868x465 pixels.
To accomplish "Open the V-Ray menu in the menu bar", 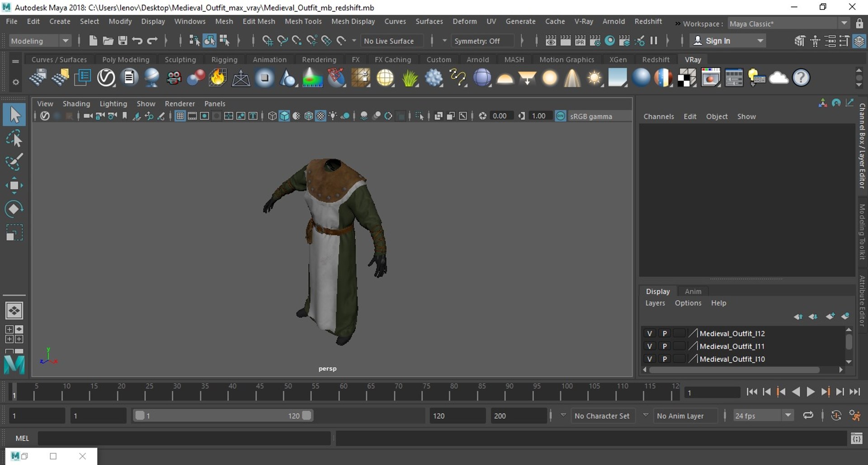I will [584, 21].
